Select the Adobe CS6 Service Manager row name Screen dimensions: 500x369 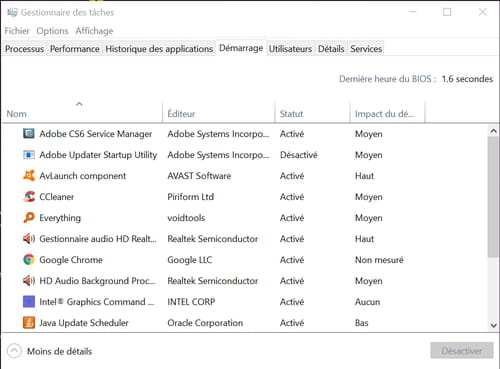[x=96, y=134]
